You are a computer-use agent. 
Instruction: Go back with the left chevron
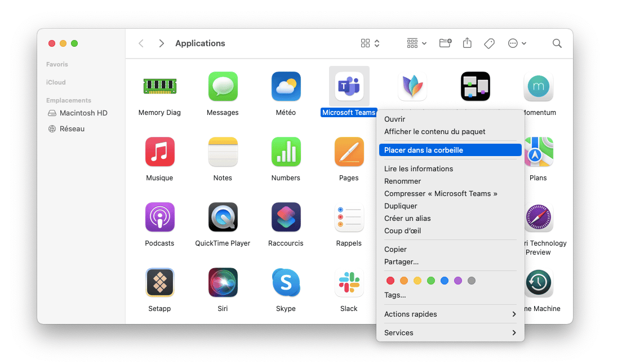coord(141,43)
